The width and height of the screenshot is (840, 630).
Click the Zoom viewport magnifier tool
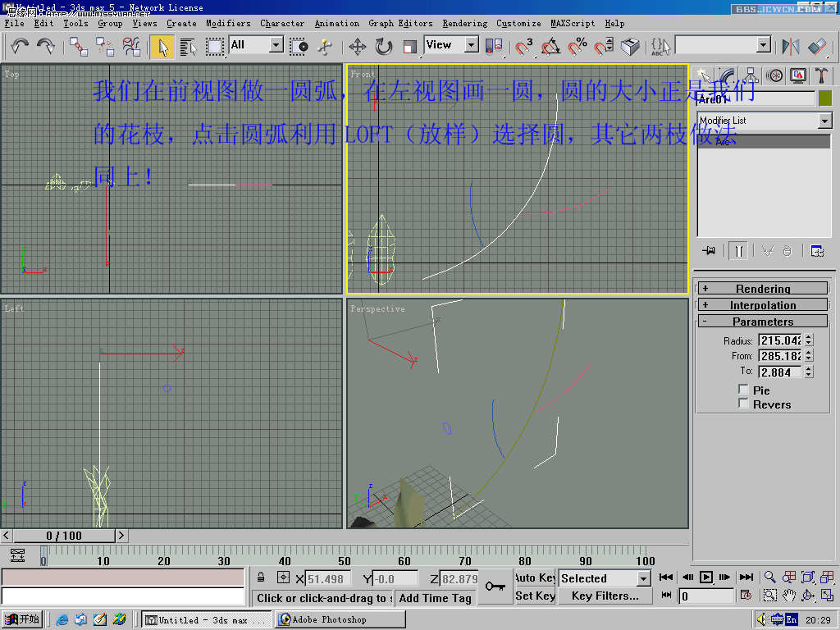769,577
